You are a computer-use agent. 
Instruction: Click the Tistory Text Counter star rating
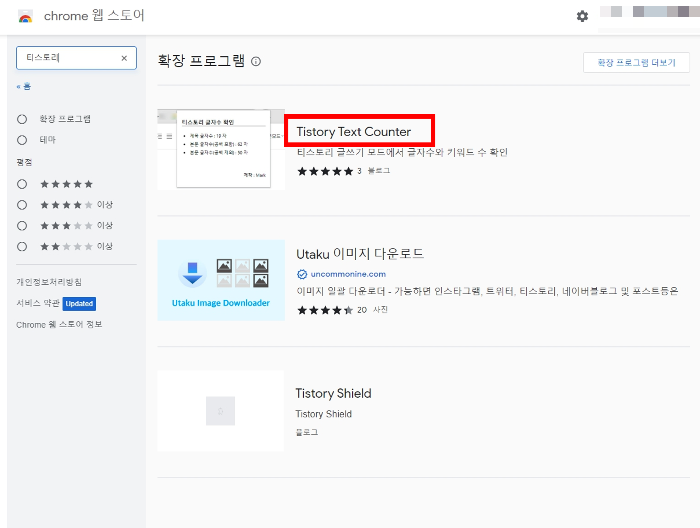(x=325, y=171)
